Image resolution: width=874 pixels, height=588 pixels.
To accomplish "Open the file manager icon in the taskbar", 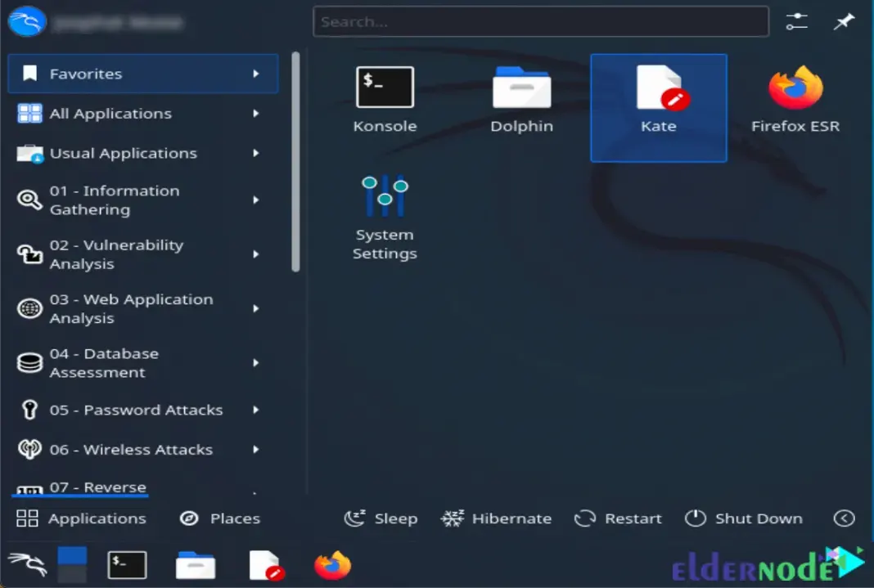I will tap(195, 565).
